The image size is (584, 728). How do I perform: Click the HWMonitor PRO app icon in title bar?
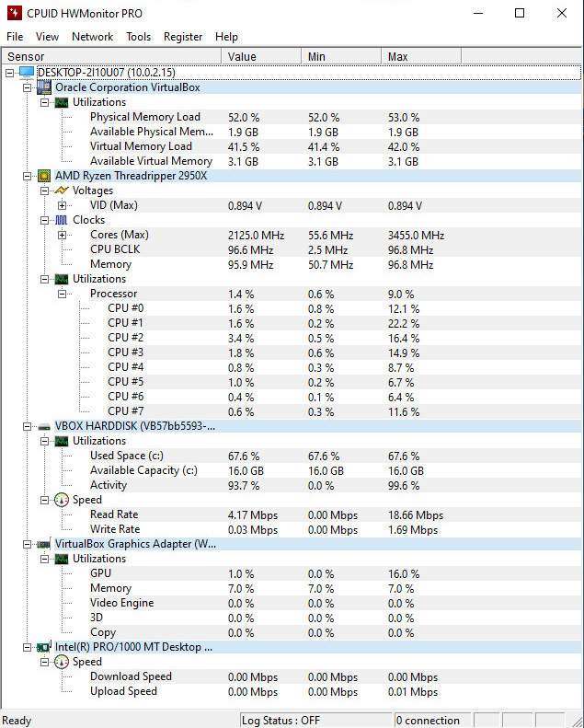click(x=12, y=13)
